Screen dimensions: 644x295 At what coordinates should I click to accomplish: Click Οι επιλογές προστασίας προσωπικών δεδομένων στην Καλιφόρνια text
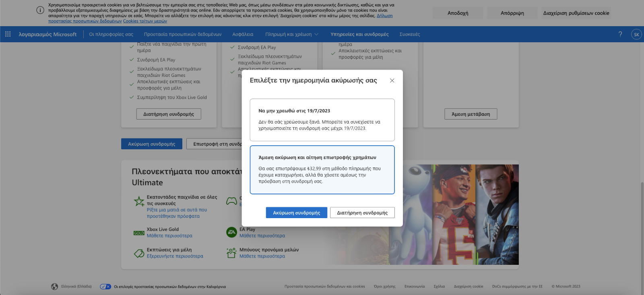170,287
